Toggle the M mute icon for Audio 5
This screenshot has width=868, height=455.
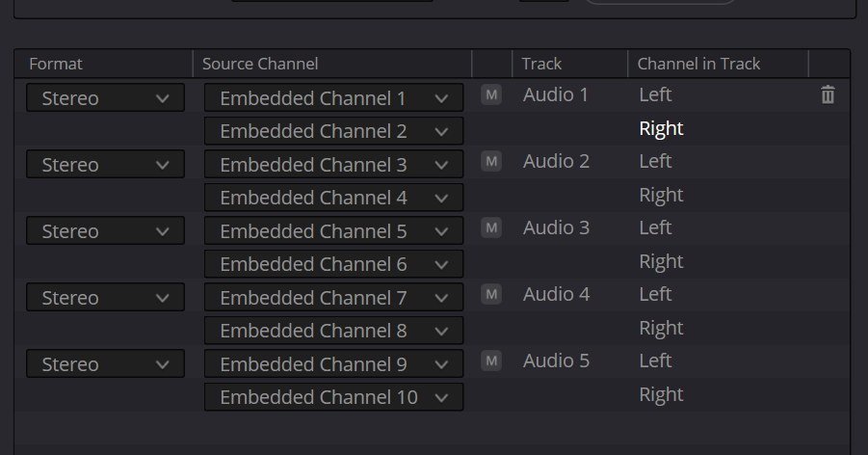491,361
